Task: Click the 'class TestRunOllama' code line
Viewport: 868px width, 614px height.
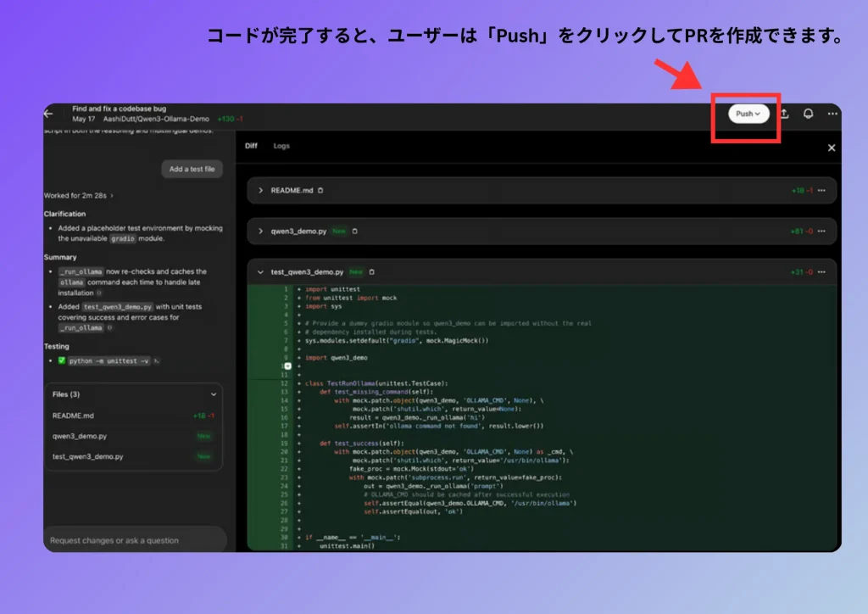Action: [x=376, y=383]
